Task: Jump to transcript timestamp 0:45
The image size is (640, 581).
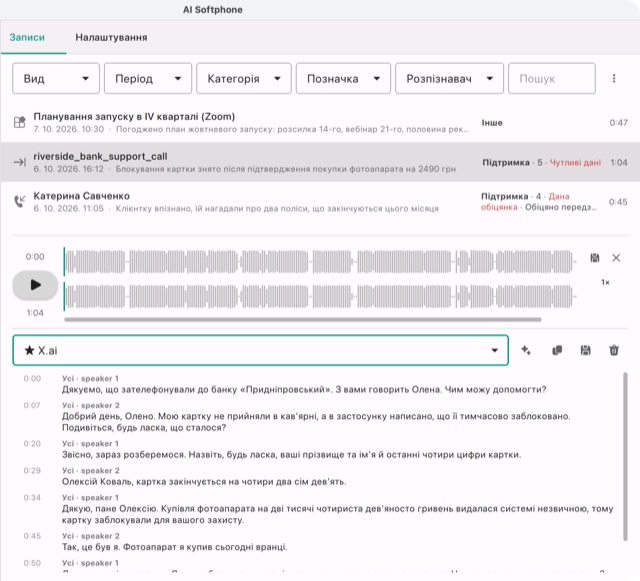Action: point(32,536)
